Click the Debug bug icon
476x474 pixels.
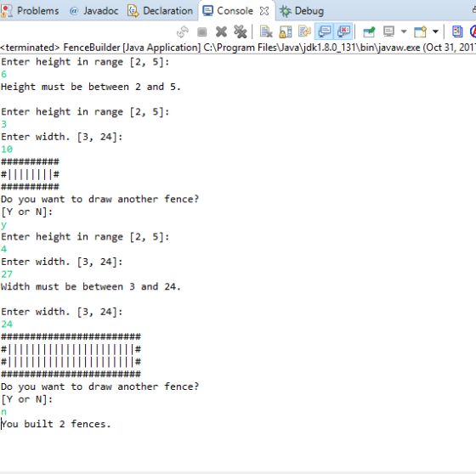[286, 11]
